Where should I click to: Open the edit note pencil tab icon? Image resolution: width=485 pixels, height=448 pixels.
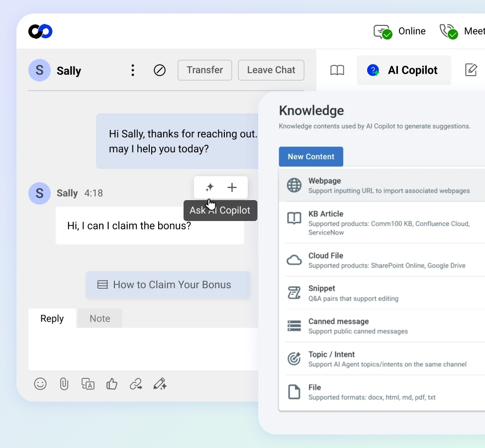pos(471,70)
